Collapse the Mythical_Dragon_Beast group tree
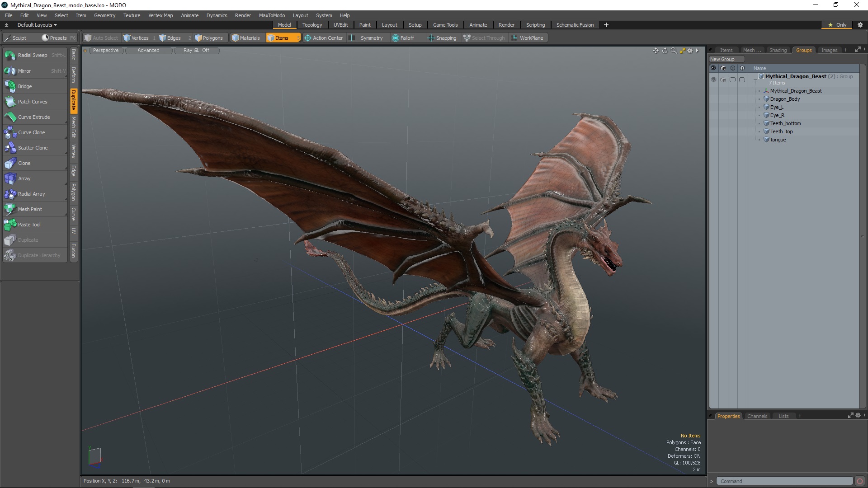The image size is (868, 488). point(755,79)
